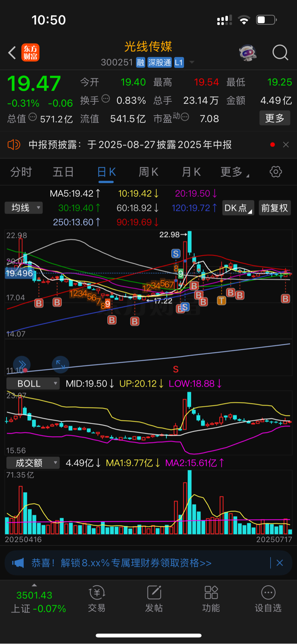
Task: Tap the speaker announcement icon
Action: [14, 145]
